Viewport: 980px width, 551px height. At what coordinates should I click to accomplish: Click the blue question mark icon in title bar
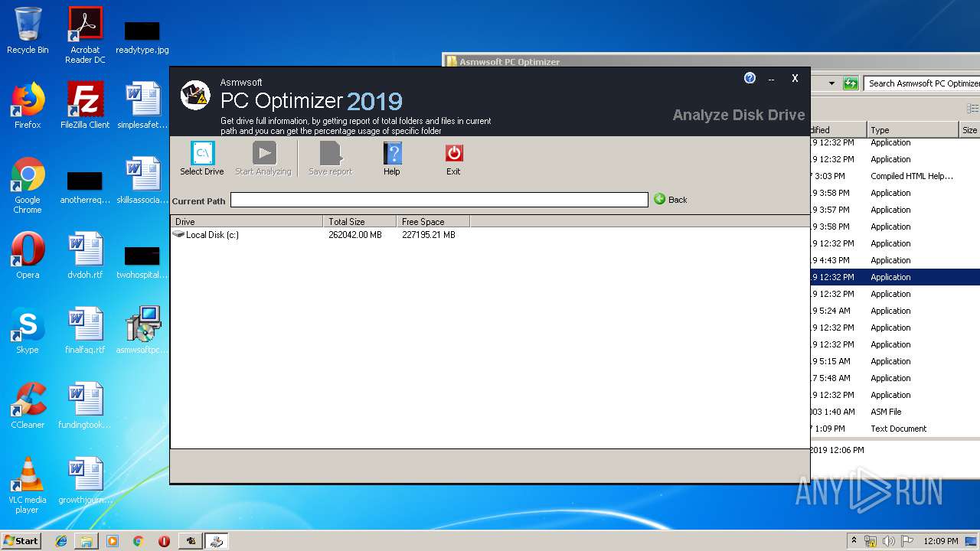tap(750, 78)
